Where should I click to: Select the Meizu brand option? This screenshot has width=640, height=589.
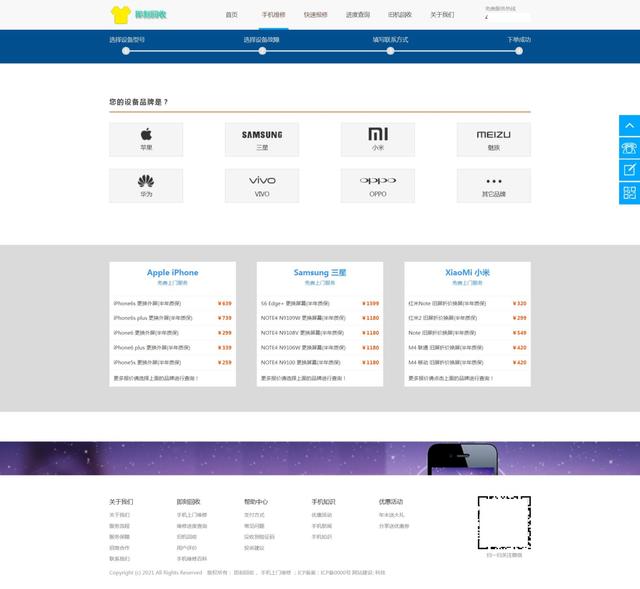493,134
